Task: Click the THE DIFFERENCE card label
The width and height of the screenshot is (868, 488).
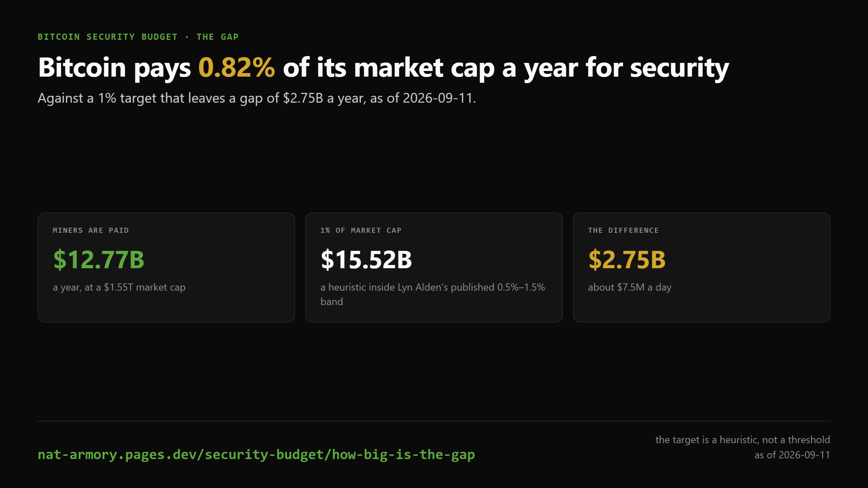Action: tap(624, 230)
